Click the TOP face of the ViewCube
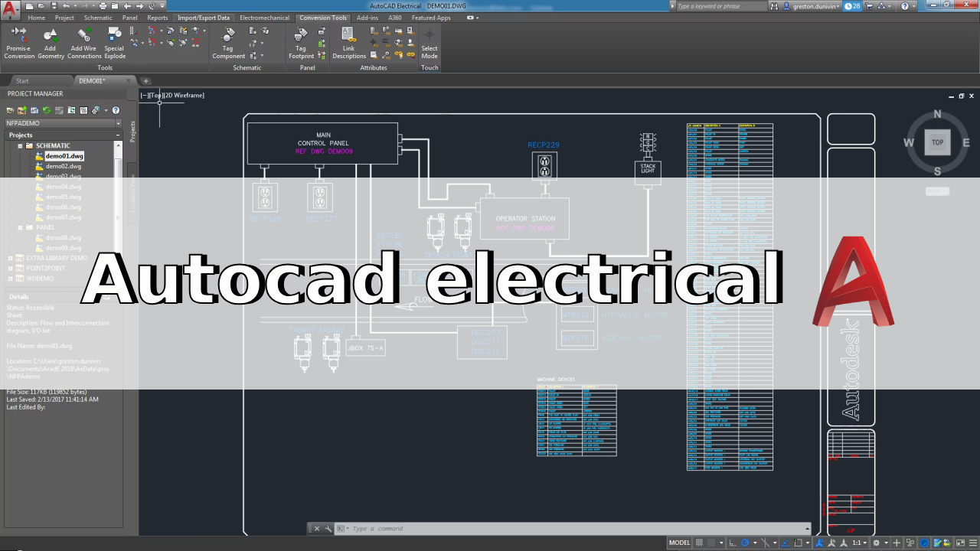Viewport: 980px width, 551px height. 937,142
